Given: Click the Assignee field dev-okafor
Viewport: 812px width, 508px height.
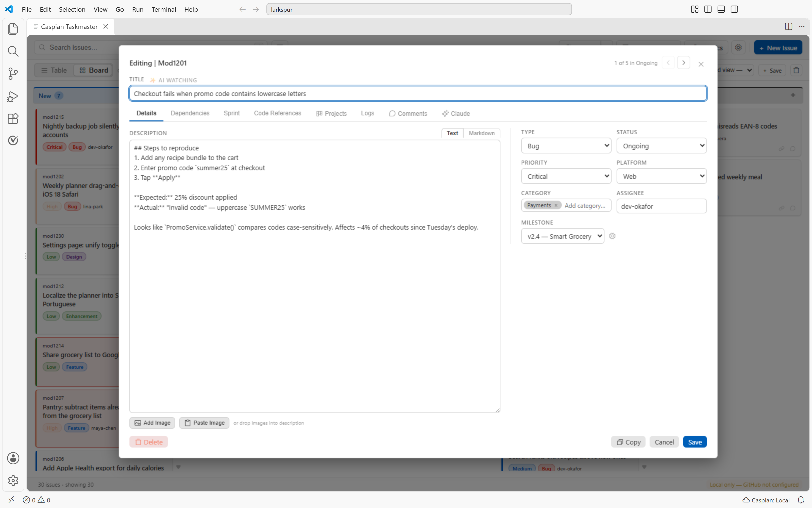Looking at the screenshot, I should pyautogui.click(x=661, y=206).
